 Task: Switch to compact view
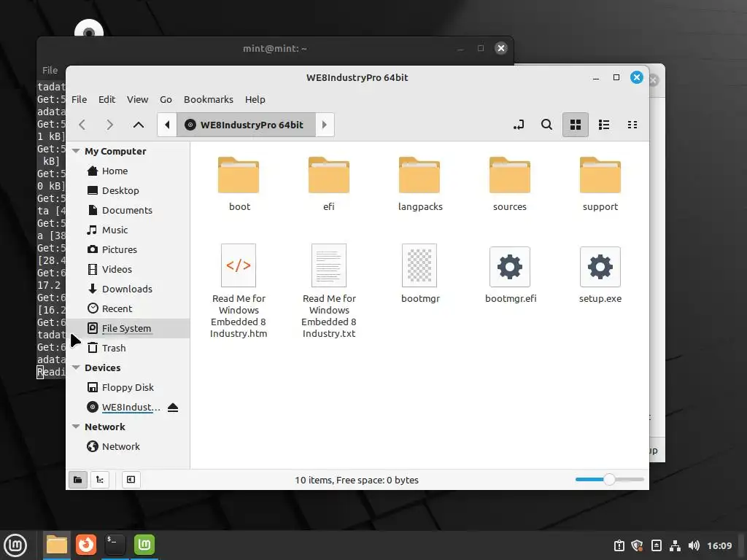click(632, 125)
